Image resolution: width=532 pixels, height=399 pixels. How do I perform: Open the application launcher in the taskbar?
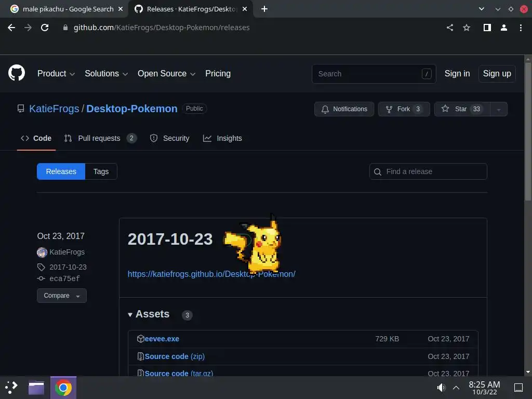click(12, 388)
